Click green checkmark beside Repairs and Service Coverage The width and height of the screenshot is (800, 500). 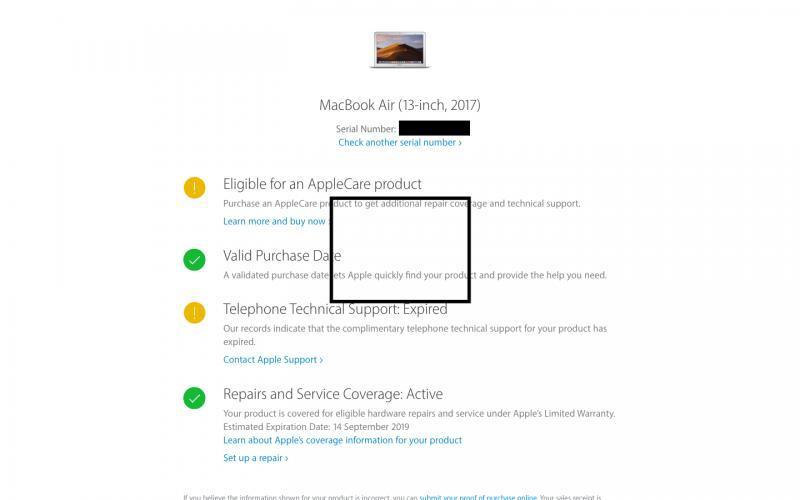[194, 398]
